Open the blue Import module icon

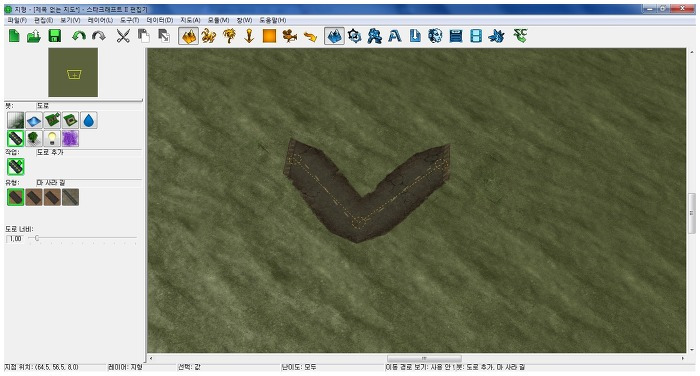(x=415, y=36)
